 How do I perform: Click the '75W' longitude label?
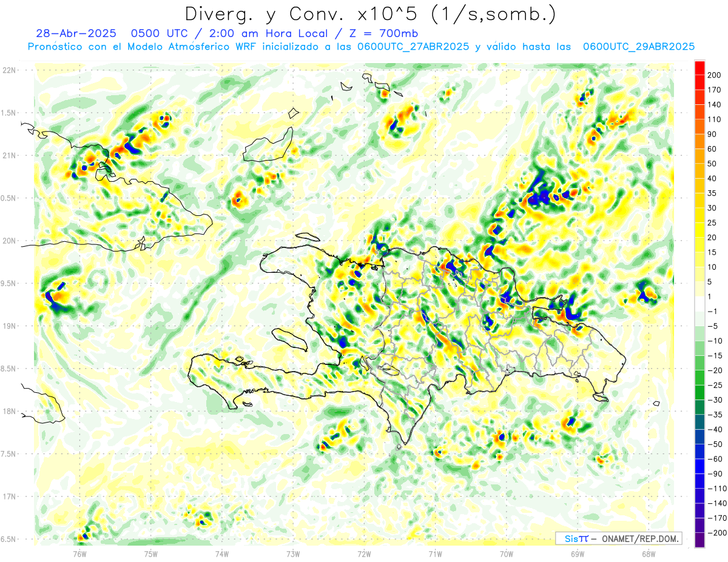[151, 554]
